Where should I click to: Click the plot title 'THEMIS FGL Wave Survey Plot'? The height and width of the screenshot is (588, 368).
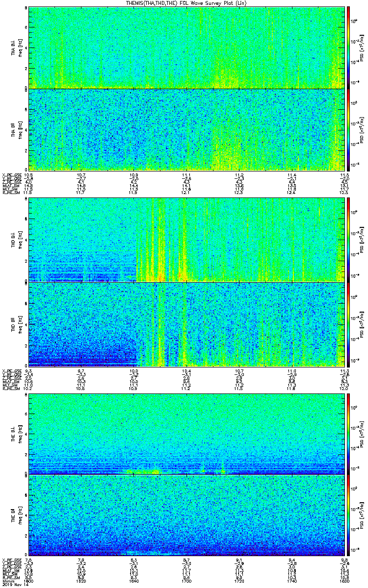click(x=185, y=3)
